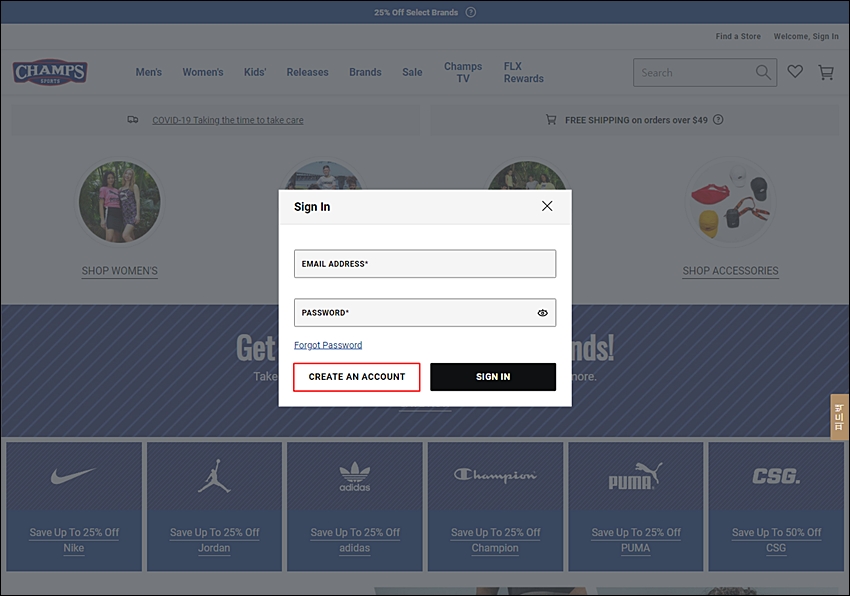850x596 pixels.
Task: Click the Shop Accessories circular photo
Action: (x=731, y=202)
